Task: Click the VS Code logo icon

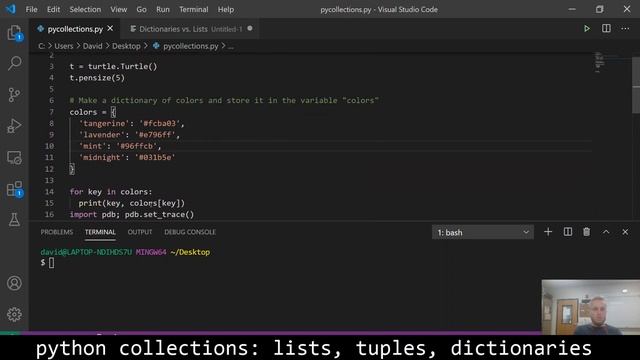Action: 11,9
